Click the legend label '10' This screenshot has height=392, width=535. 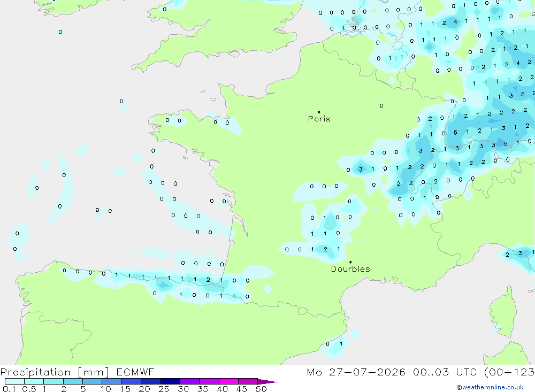click(x=105, y=389)
